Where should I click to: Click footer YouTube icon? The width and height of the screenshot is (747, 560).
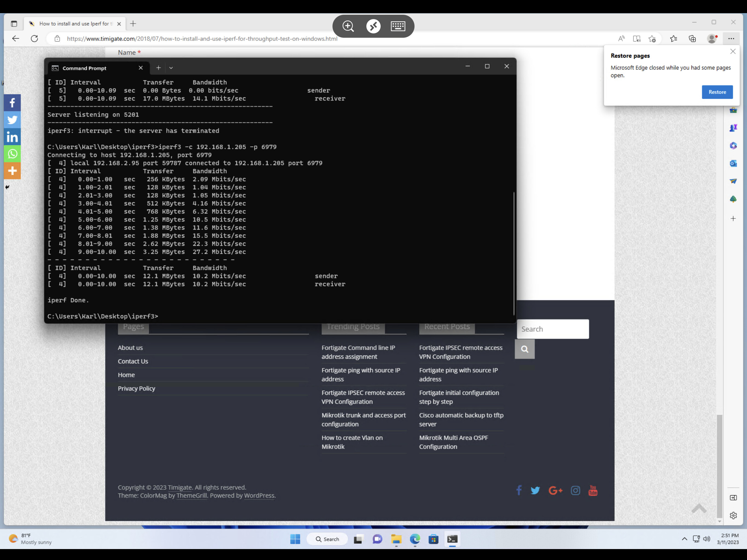pos(593,491)
